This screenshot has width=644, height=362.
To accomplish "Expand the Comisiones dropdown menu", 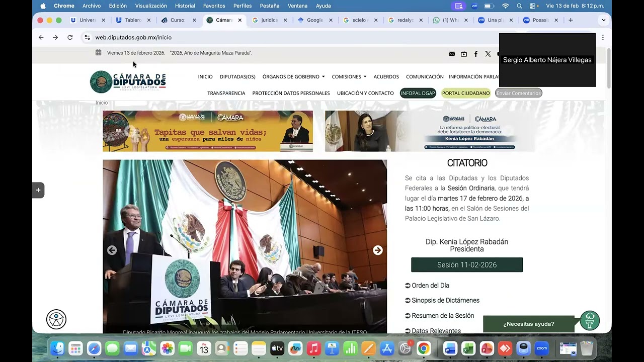I will pos(349,77).
